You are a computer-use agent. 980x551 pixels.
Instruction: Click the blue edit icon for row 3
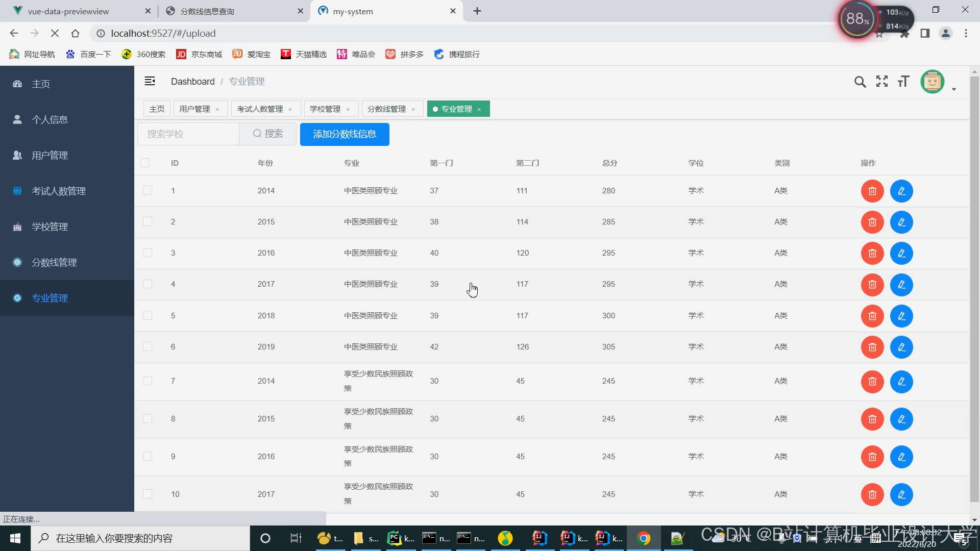(901, 254)
